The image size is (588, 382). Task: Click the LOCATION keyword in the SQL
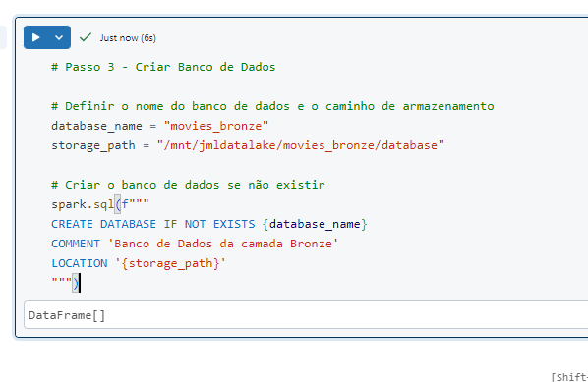79,263
